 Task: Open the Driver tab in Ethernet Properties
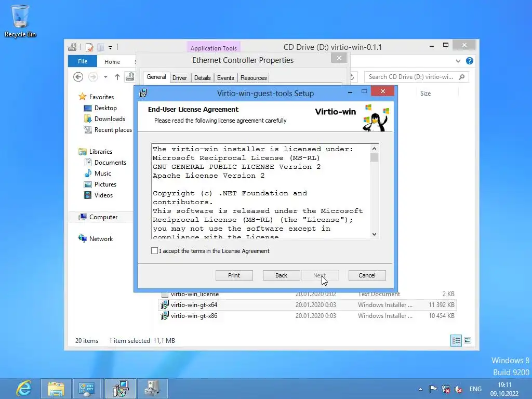tap(179, 78)
